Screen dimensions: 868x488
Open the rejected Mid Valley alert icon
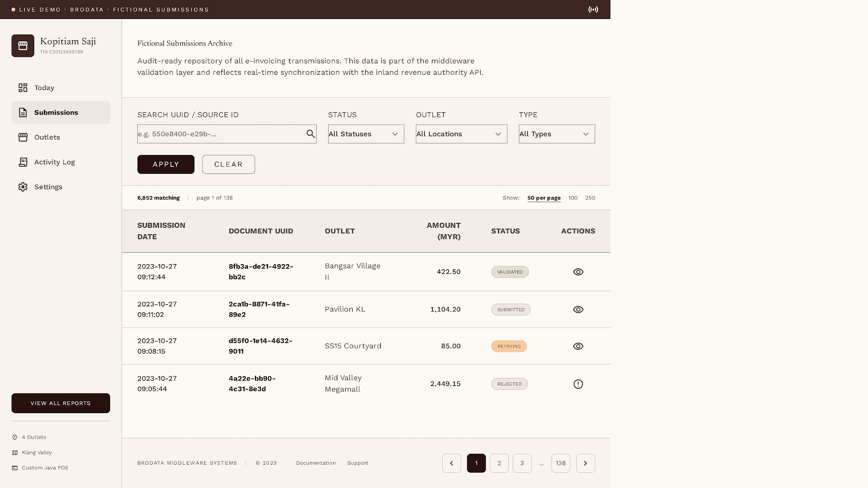click(578, 384)
